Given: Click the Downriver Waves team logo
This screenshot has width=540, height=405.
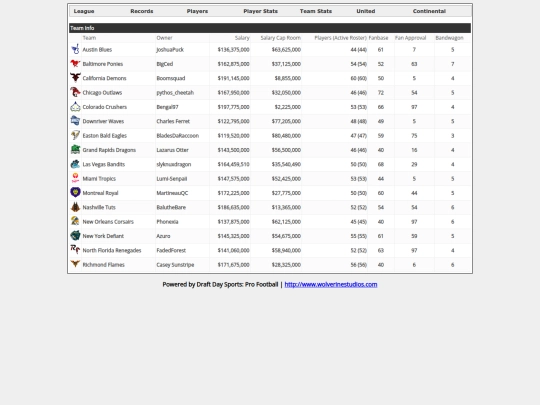Looking at the screenshot, I should click(x=75, y=121).
